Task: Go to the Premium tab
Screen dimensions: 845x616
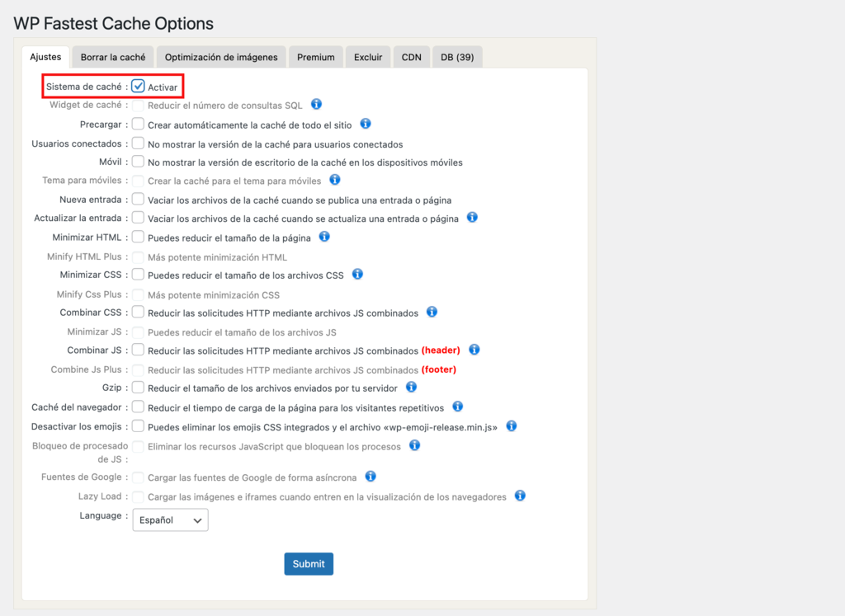Action: click(x=316, y=57)
